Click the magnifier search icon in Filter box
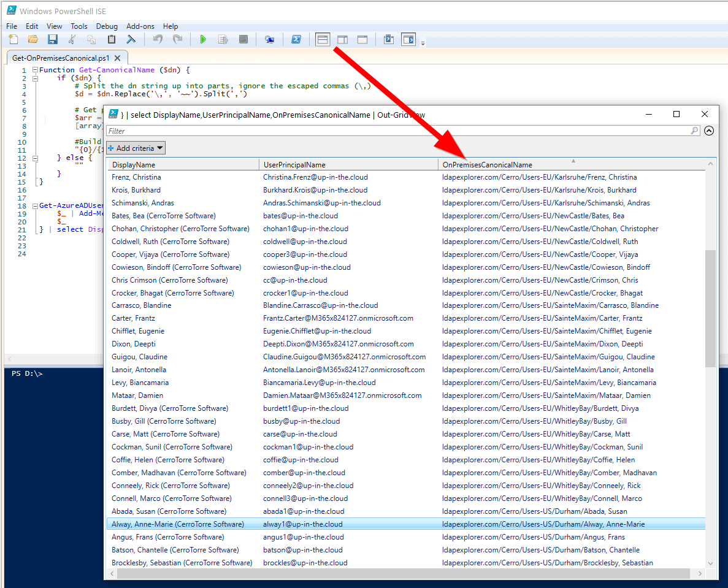The image size is (728, 588). (x=694, y=131)
